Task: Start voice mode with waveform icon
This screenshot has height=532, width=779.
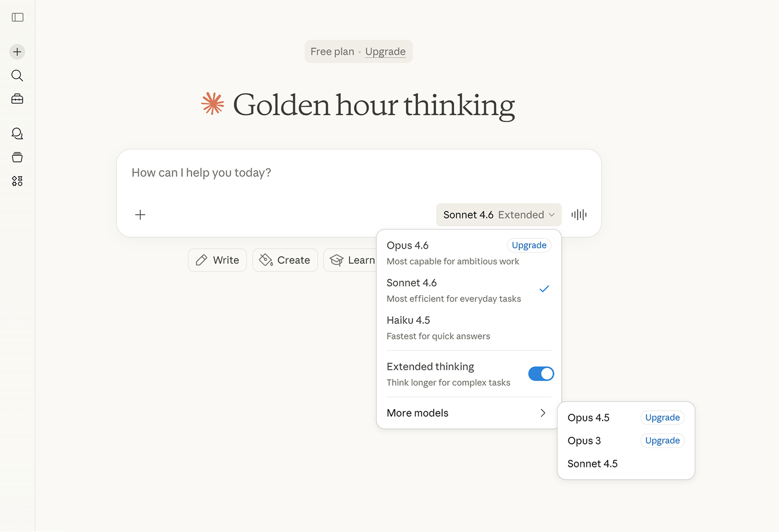Action: point(579,215)
